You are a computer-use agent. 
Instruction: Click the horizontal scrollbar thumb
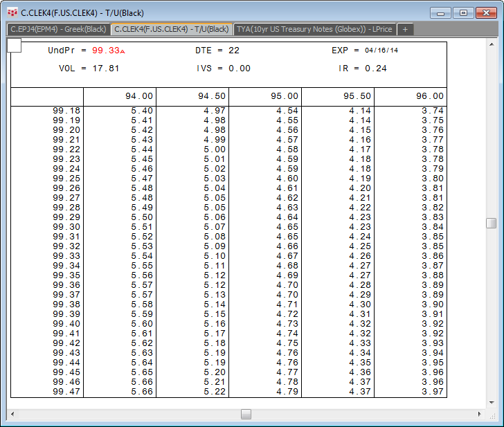[x=246, y=414]
